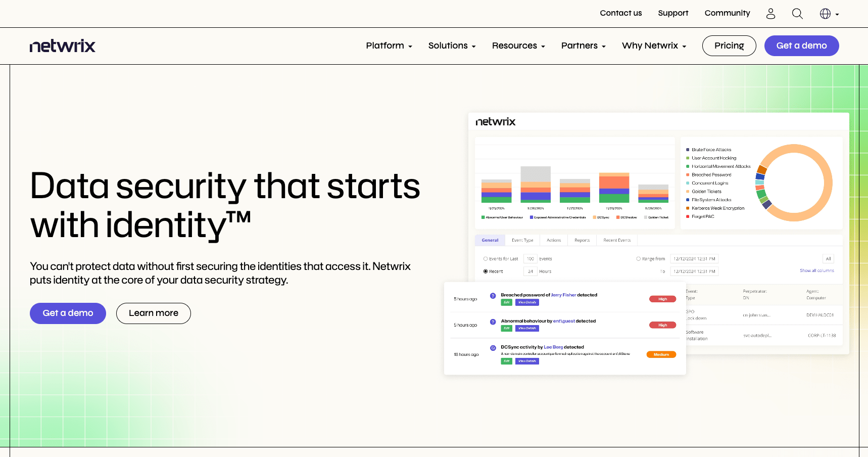
Task: Go to Netwrix logo home link
Action: [x=63, y=46]
